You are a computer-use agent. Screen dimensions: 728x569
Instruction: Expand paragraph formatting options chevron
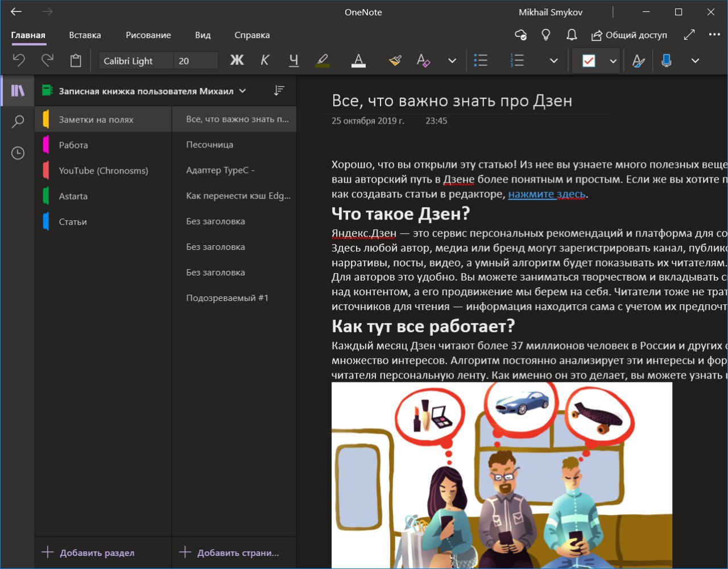point(553,61)
